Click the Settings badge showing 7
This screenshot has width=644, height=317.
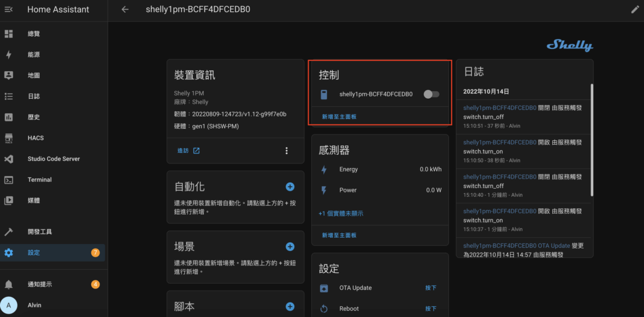tap(96, 253)
